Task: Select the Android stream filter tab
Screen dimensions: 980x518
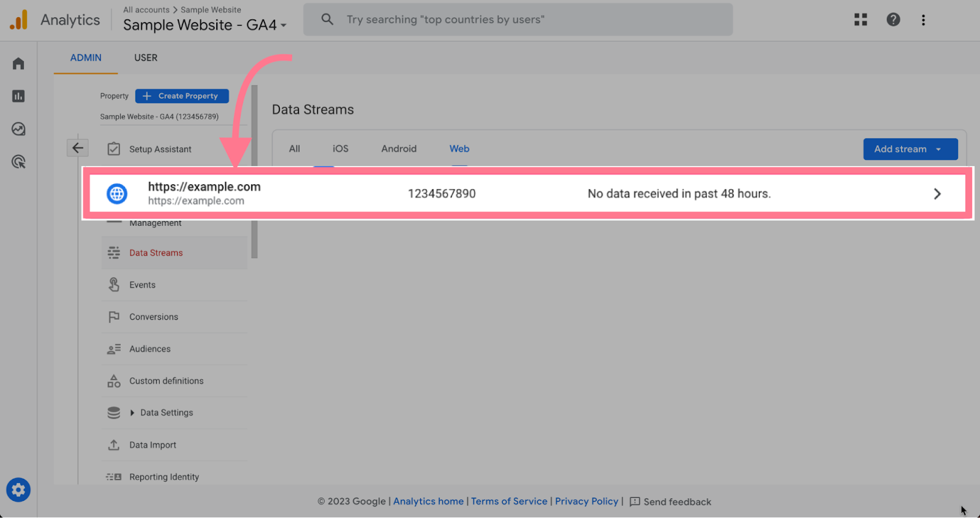Action: coord(398,148)
